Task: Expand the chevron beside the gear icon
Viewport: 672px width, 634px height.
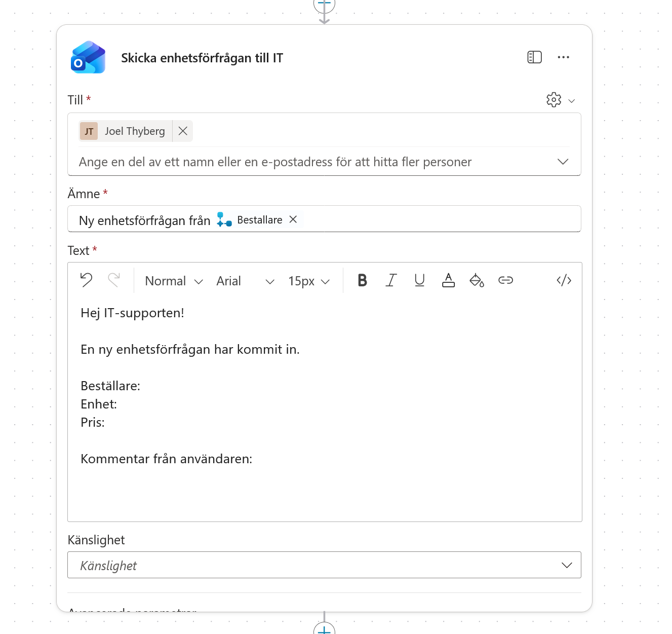Action: pos(572,100)
